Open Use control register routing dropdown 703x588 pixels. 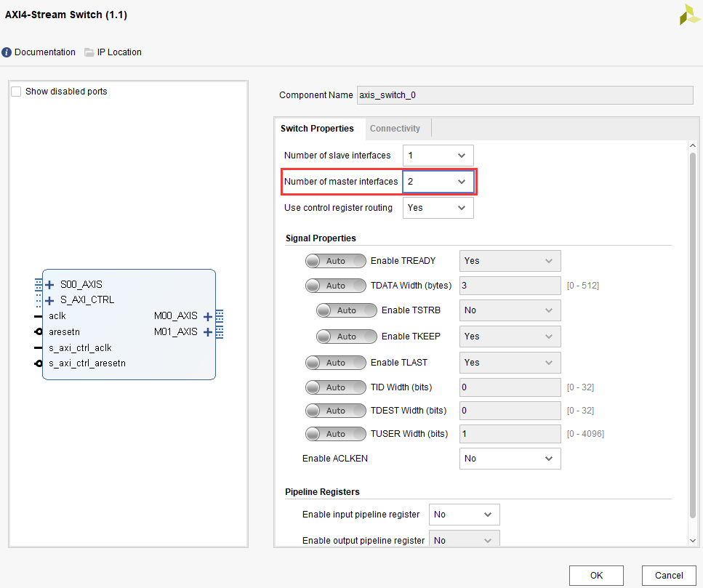coord(438,208)
